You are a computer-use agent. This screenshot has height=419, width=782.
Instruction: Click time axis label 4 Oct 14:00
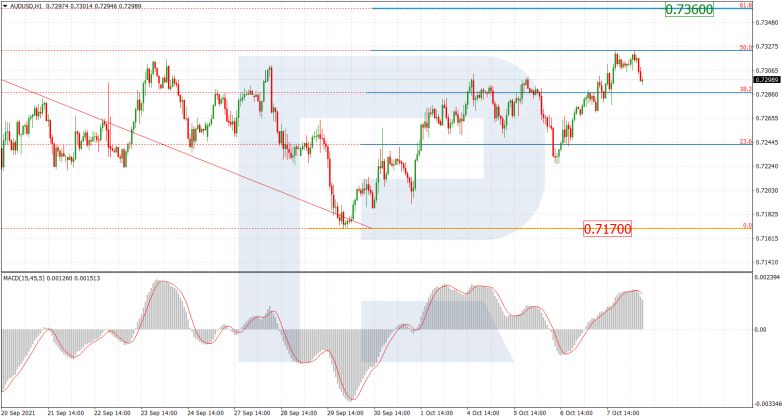coord(483,413)
